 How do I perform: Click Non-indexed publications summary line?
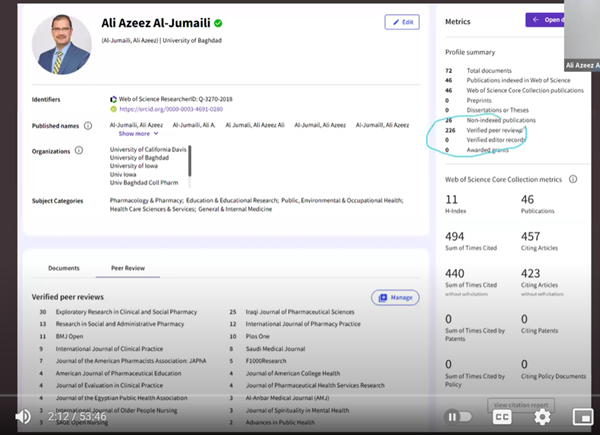pos(491,120)
